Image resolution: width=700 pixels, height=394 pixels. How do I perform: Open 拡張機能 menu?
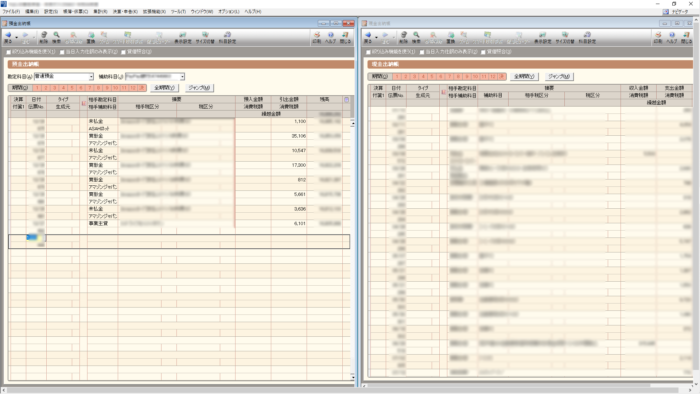point(154,12)
